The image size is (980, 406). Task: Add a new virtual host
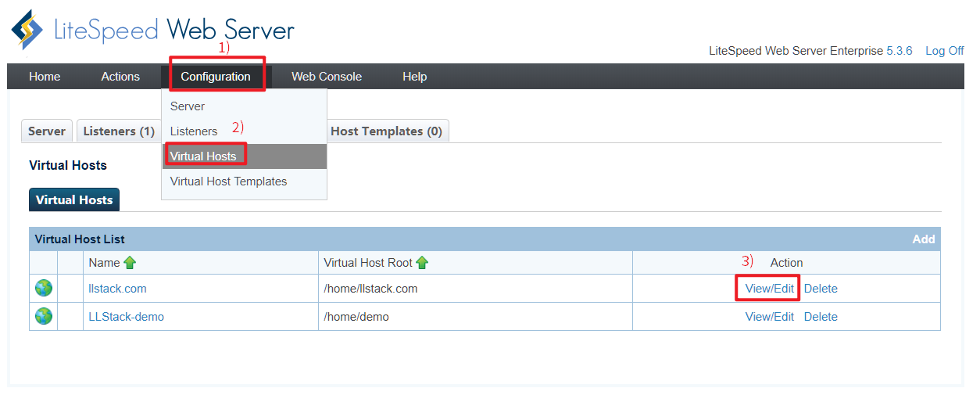[x=923, y=239]
